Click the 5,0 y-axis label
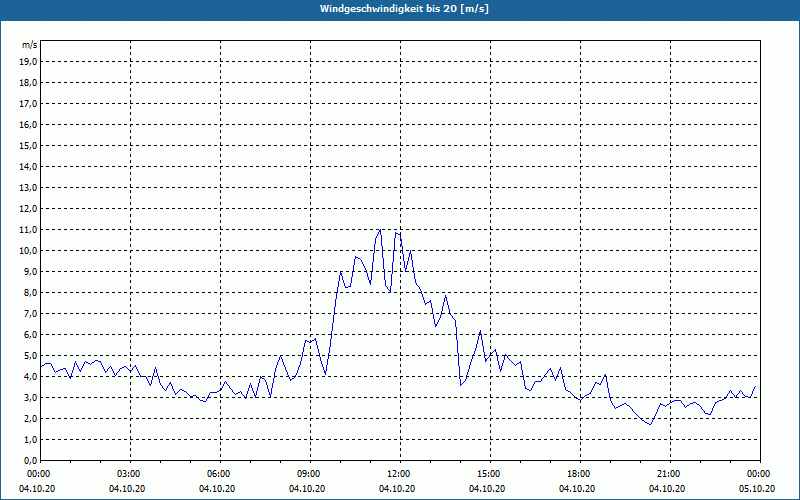Image resolution: width=800 pixels, height=500 pixels. tap(30, 356)
